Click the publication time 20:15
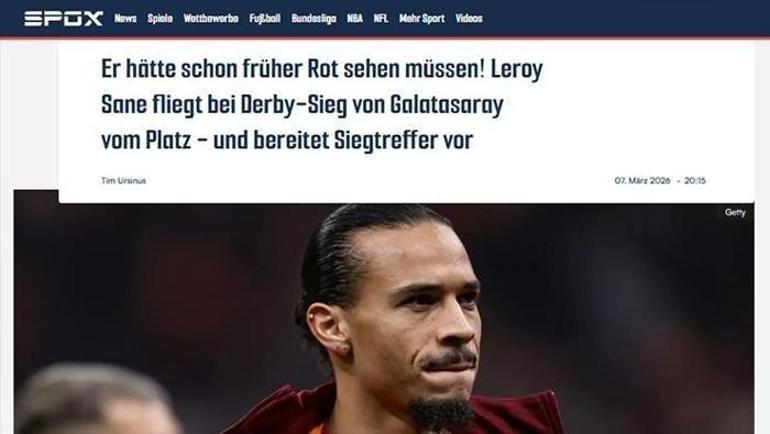This screenshot has height=434, width=770. click(695, 181)
